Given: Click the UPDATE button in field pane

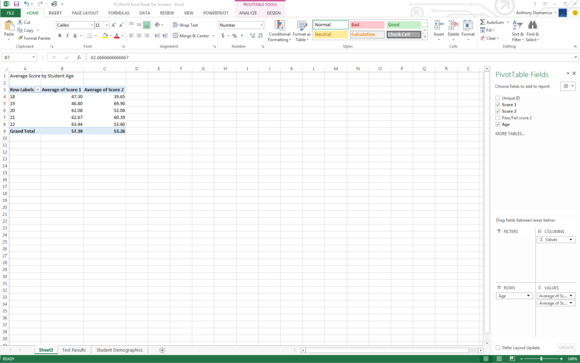Looking at the screenshot, I should [566, 348].
